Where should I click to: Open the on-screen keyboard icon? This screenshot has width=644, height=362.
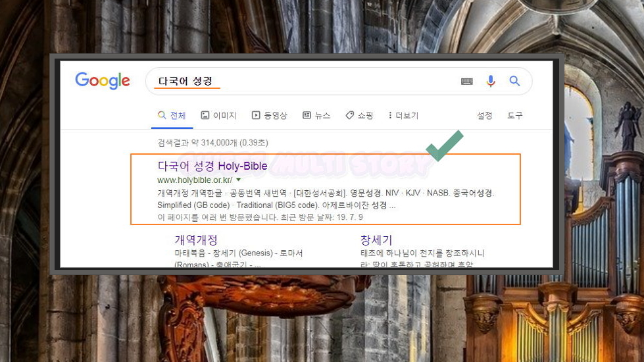(466, 82)
